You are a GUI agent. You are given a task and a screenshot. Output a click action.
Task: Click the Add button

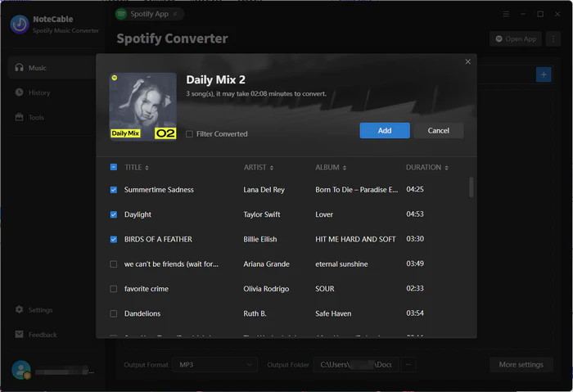coord(385,130)
